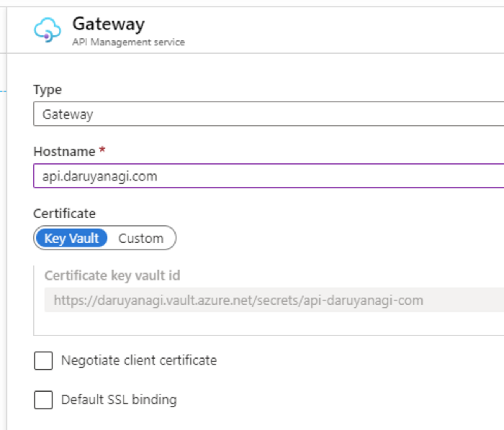504x430 pixels.
Task: Click the Certificate section label
Action: pos(64,213)
